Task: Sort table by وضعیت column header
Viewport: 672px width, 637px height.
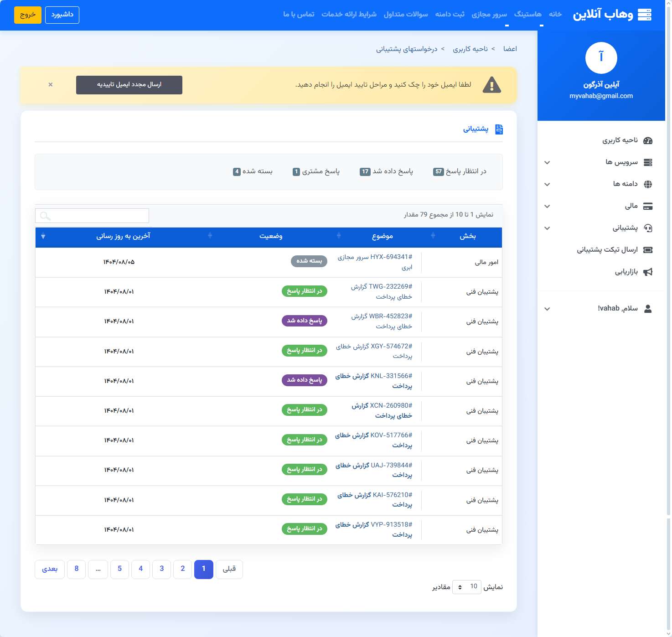Action: (271, 236)
